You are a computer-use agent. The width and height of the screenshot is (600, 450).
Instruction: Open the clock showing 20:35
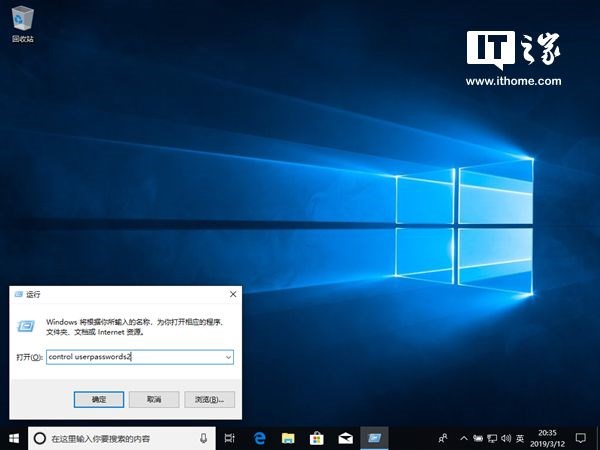pyautogui.click(x=547, y=439)
